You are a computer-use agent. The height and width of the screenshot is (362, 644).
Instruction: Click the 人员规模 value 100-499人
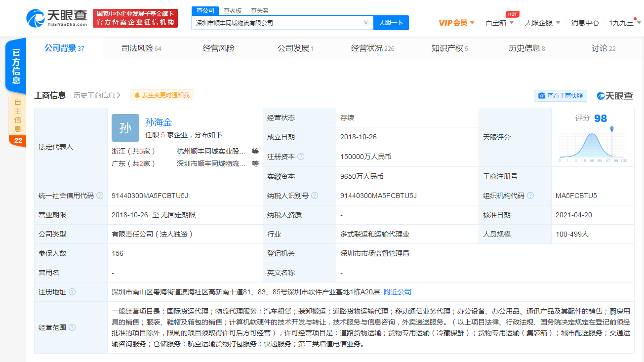pyautogui.click(x=572, y=234)
